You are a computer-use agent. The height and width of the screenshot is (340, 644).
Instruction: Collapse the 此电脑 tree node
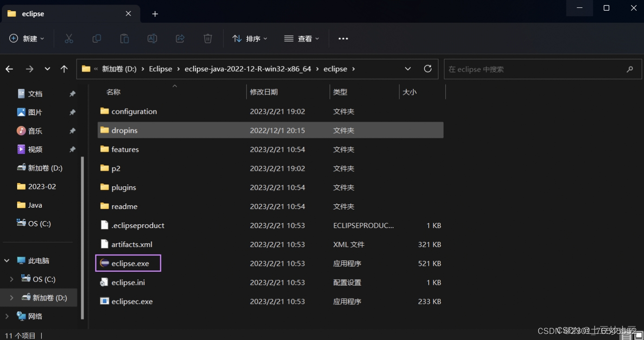click(x=7, y=261)
